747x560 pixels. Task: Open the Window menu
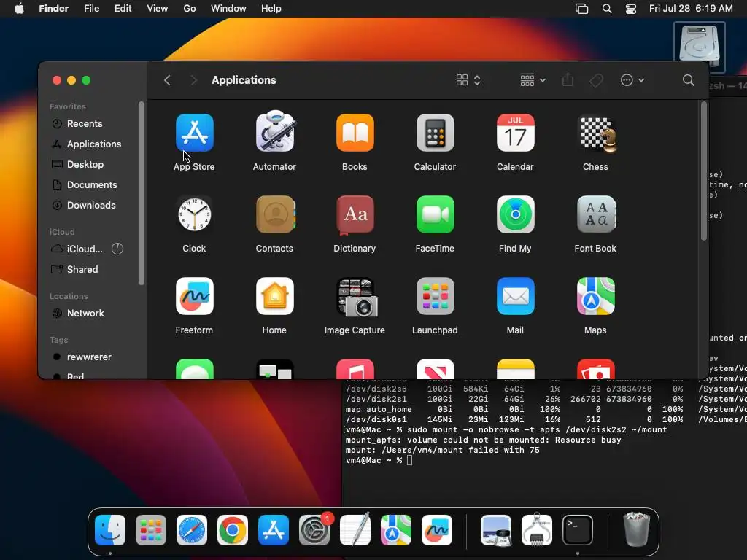point(228,9)
